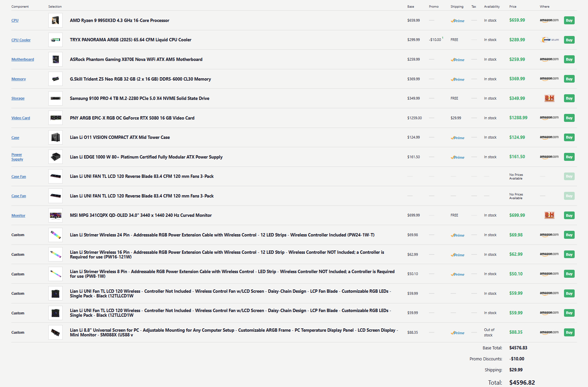Click the Amazon logo for the Strimer Wireless 16 Pin
This screenshot has width=588, height=387.
point(549,254)
